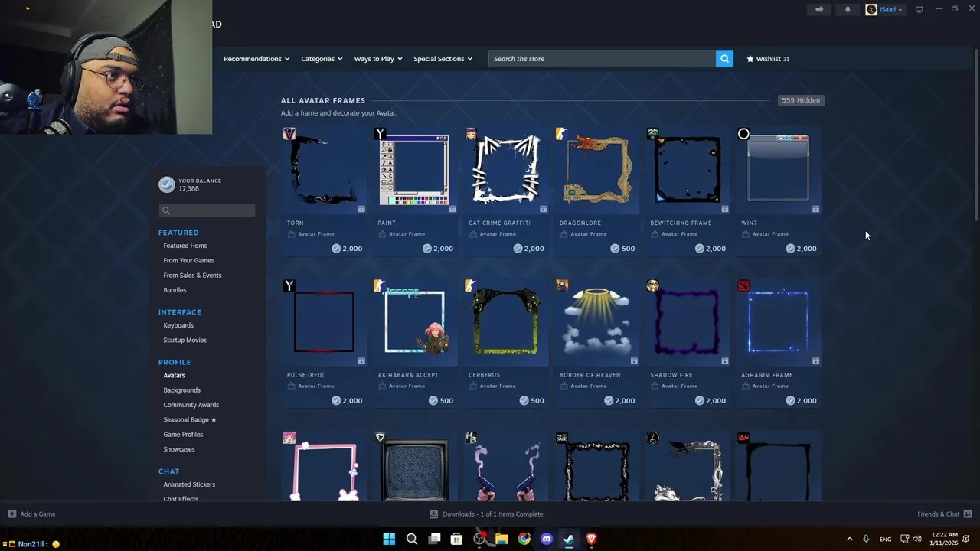The height and width of the screenshot is (551, 980).
Task: Show hidden system tray icons chevron
Action: click(849, 540)
